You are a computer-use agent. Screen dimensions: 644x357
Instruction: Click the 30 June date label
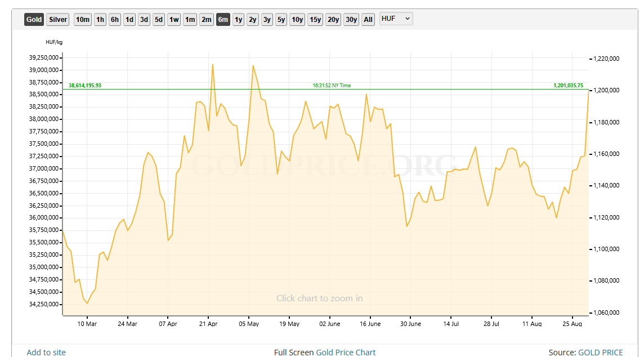point(410,324)
